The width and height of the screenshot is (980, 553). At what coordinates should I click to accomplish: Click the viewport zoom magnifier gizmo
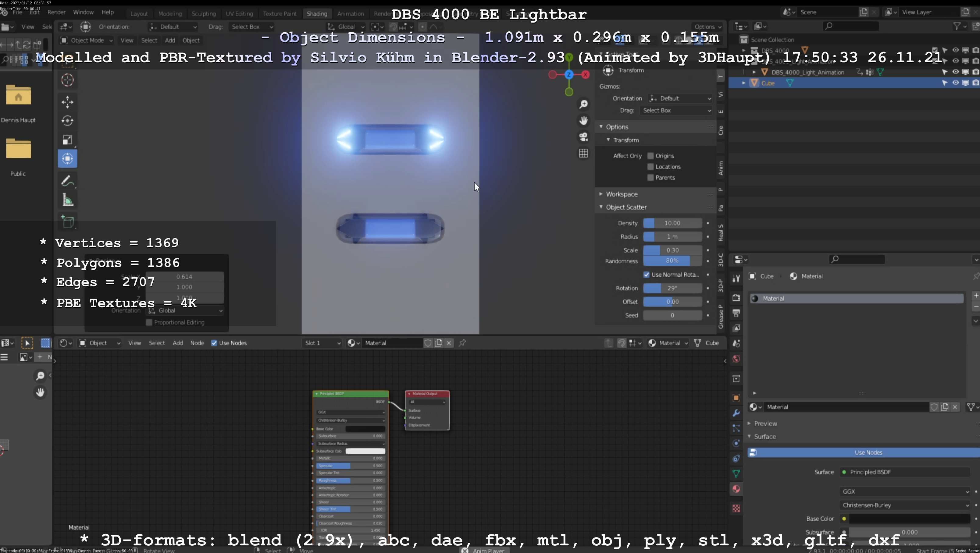click(583, 104)
